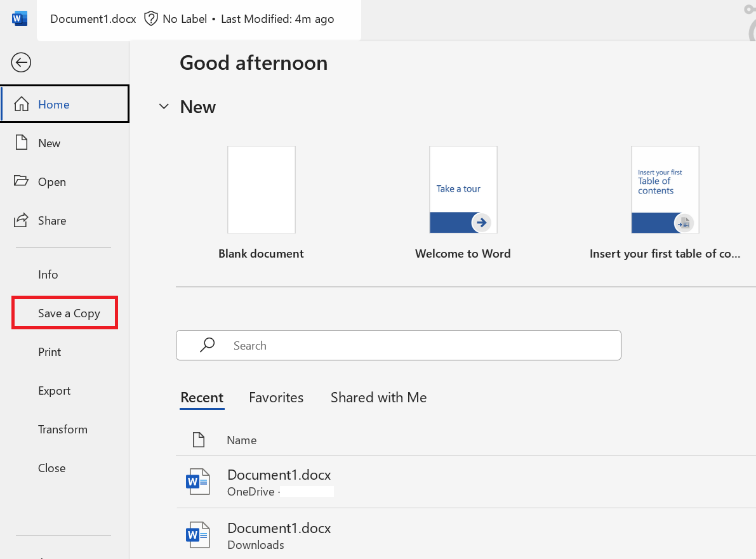Open Insert your first table of contents thumbnail
This screenshot has height=559, width=756.
point(665,190)
